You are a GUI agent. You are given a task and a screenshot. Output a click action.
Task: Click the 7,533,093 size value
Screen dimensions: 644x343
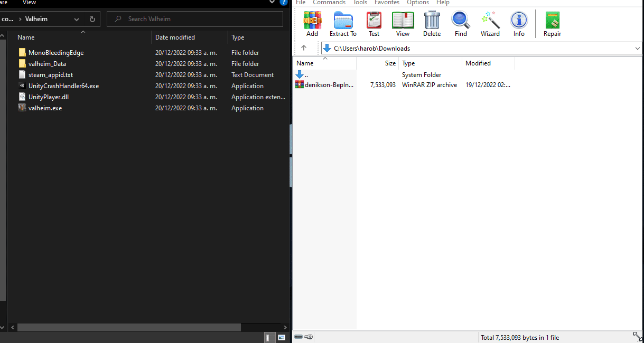(383, 84)
